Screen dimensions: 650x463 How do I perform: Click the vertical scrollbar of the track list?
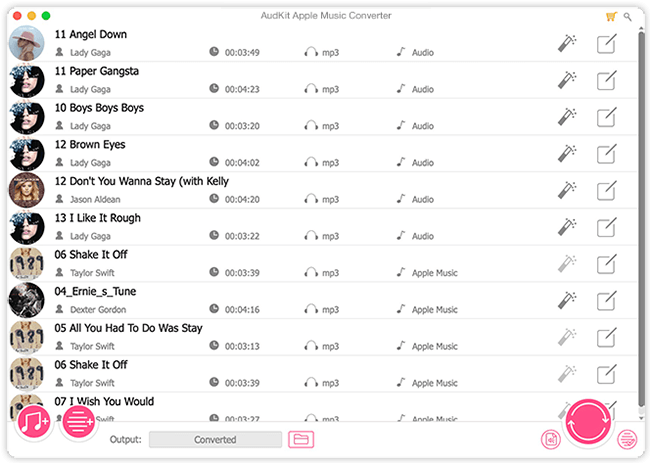[641, 220]
